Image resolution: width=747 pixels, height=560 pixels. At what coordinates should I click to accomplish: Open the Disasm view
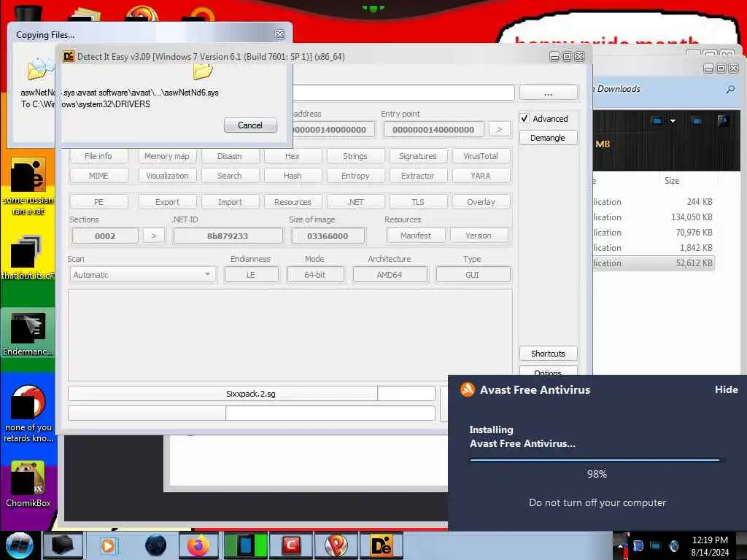230,156
